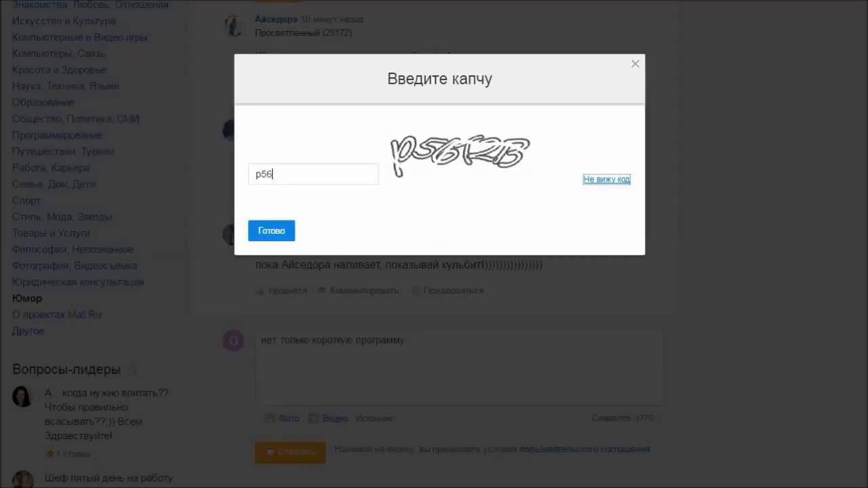868x488 pixels.
Task: Open the пользовательского соглашения link
Action: coord(585,449)
